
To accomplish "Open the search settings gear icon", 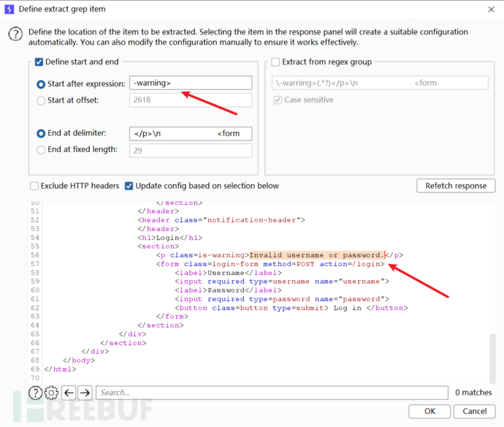I will 50,393.
